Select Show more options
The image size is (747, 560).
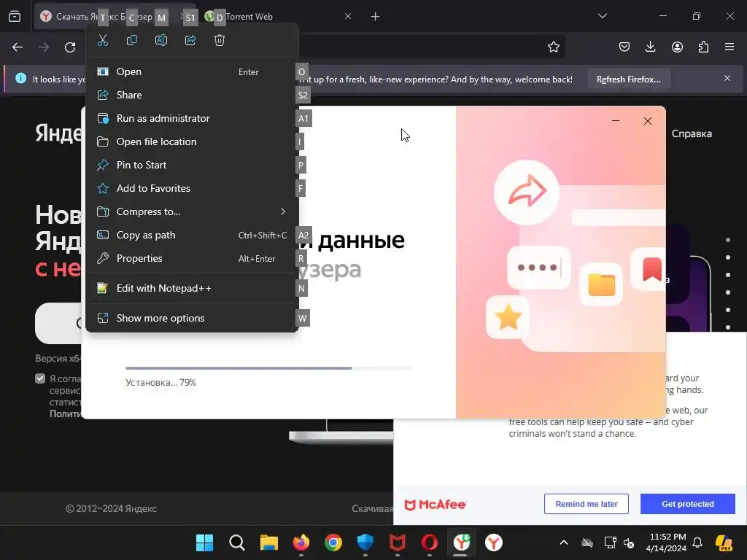click(x=192, y=318)
